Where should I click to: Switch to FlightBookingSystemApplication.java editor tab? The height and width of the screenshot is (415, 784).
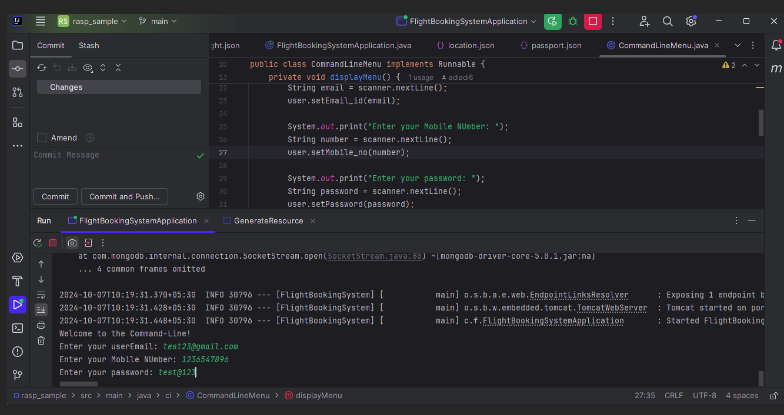pyautogui.click(x=338, y=46)
